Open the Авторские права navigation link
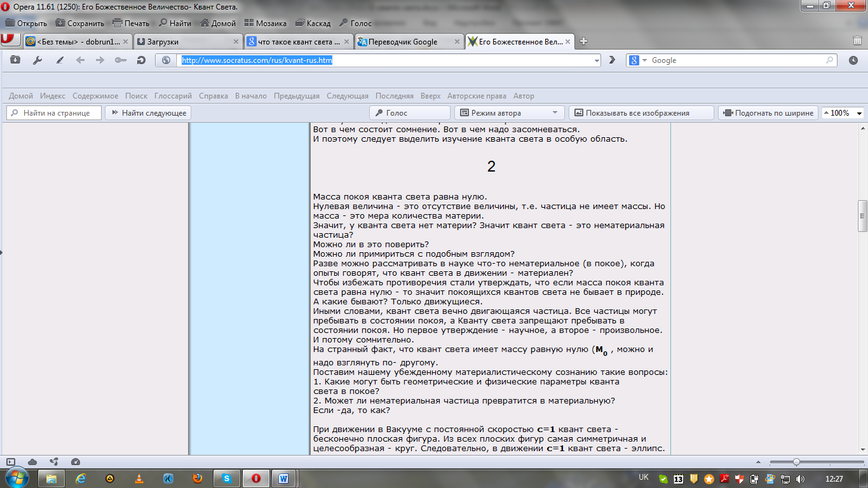Viewport: 868px width, 488px height. tap(477, 96)
